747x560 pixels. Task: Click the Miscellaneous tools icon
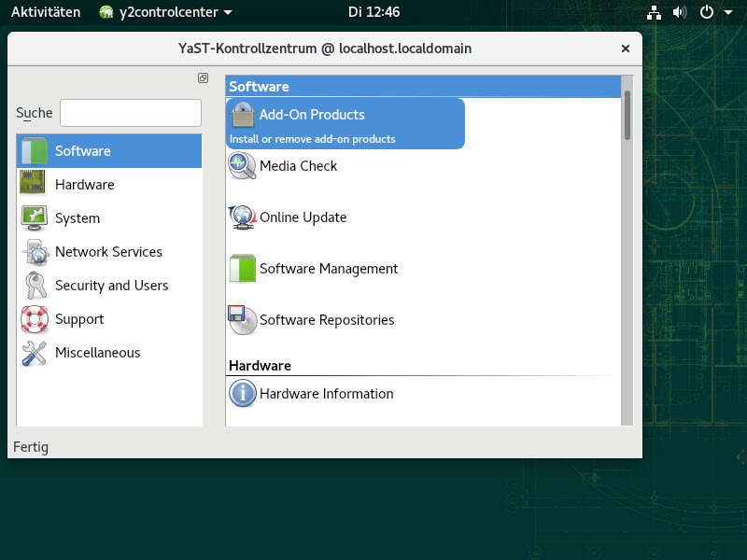tap(35, 353)
